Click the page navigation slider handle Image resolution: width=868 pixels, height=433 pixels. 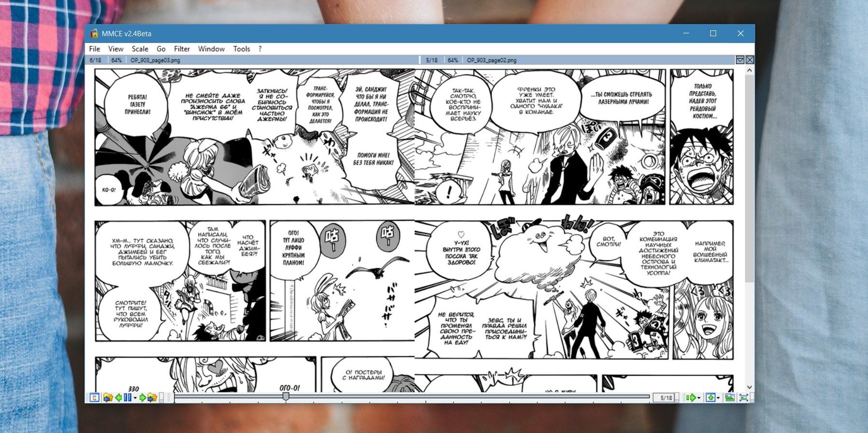click(x=286, y=396)
